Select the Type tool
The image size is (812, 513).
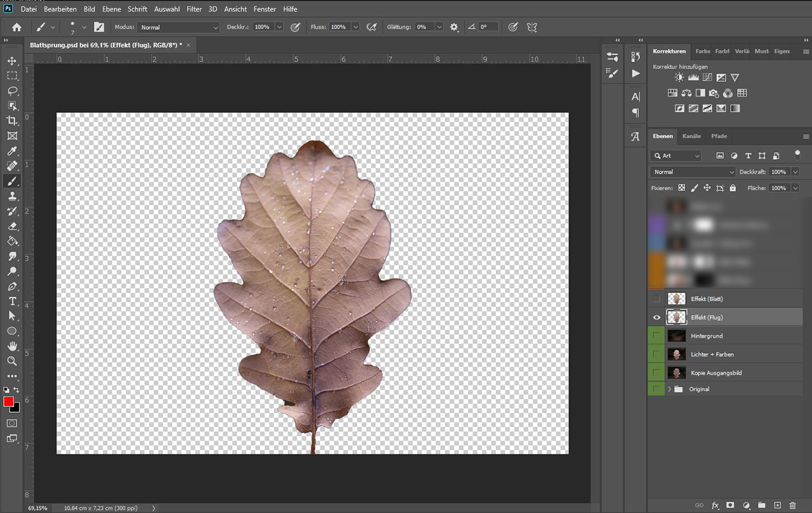(12, 301)
